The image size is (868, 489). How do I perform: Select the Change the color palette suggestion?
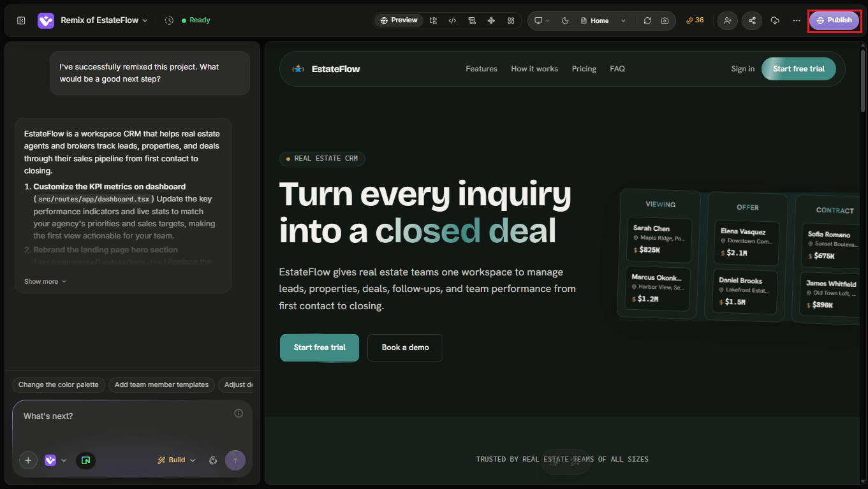pos(59,385)
